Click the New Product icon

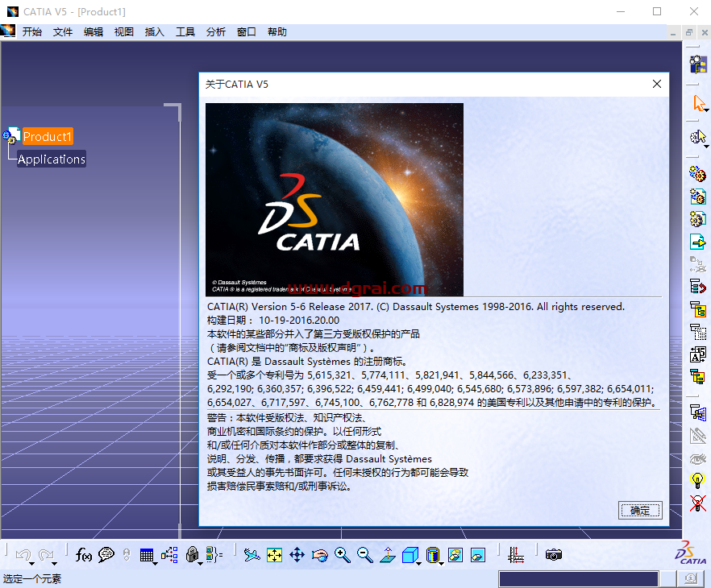click(698, 197)
